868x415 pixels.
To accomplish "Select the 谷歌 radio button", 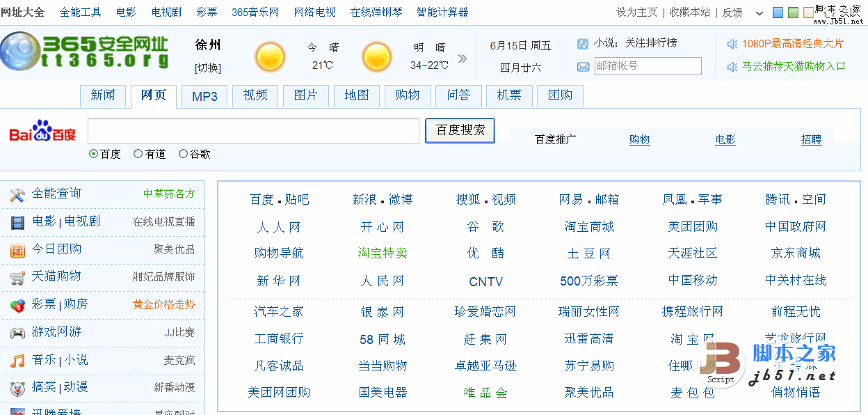I will 183,154.
